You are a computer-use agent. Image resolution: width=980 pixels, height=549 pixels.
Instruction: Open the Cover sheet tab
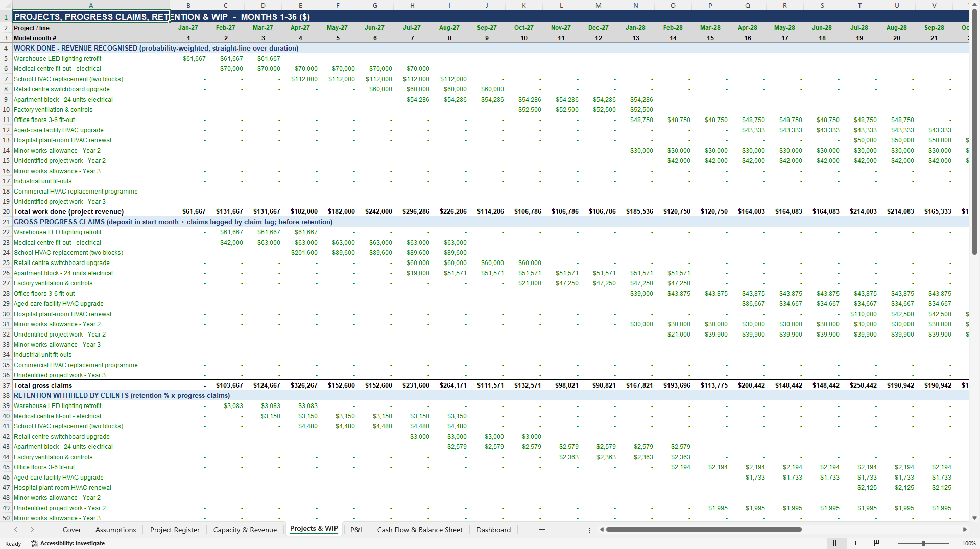(71, 530)
